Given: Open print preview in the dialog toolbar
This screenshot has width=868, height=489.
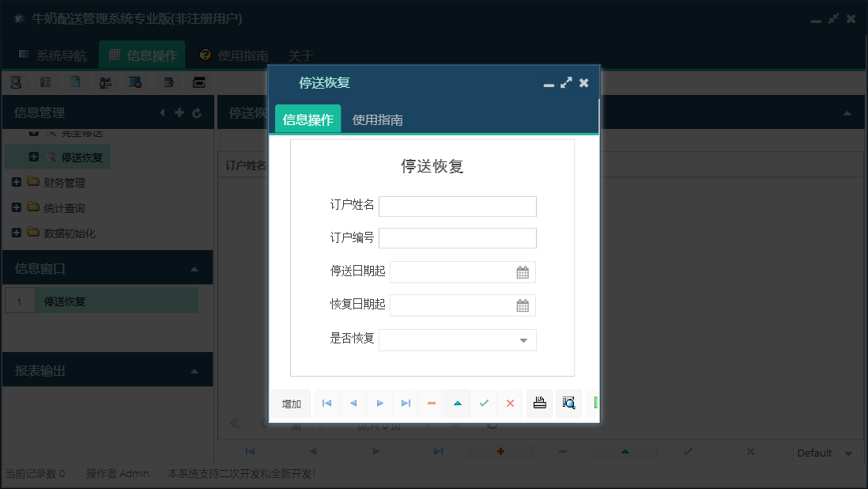Looking at the screenshot, I should coord(568,403).
